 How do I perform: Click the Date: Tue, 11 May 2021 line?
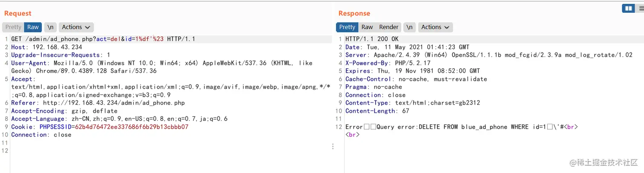407,47
